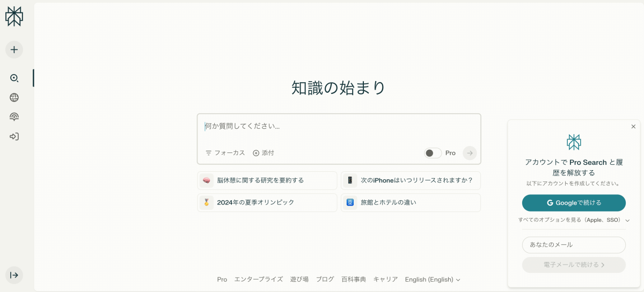The image size is (644, 292).
Task: Open the Discover globe icon
Action: click(14, 97)
